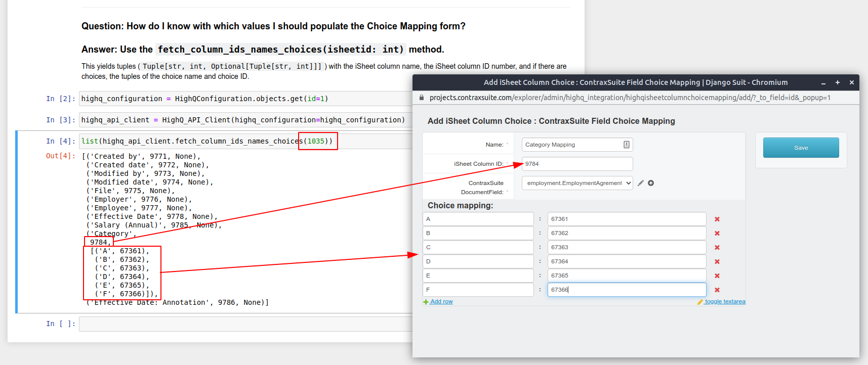The image size is (868, 365).
Task: Click the choice key field containing D
Action: (x=478, y=261)
